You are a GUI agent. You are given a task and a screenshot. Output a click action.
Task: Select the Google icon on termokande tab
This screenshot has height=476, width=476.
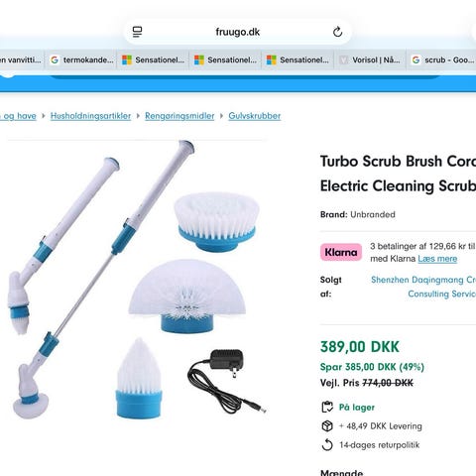pos(55,59)
